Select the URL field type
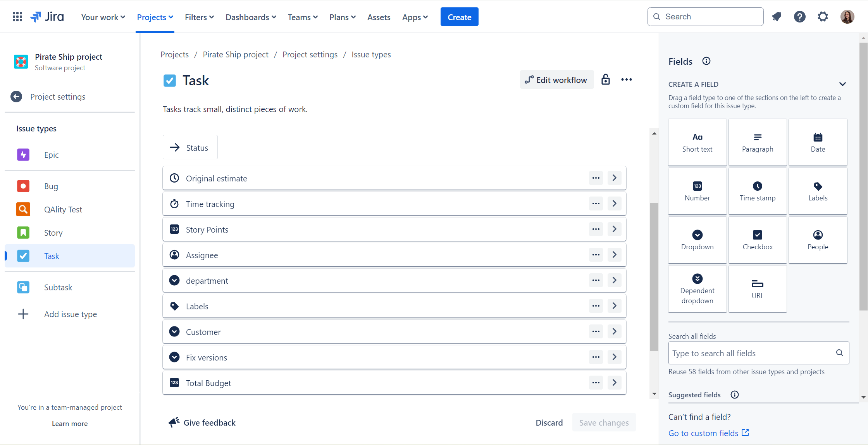This screenshot has width=868, height=445. 758,289
